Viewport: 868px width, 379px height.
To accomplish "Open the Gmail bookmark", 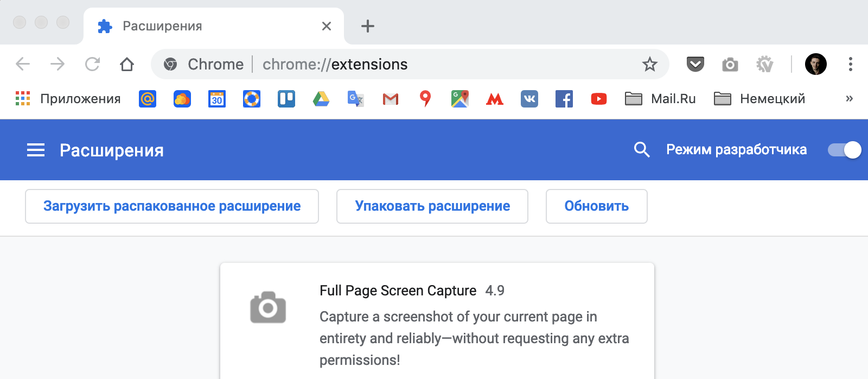I will 391,99.
